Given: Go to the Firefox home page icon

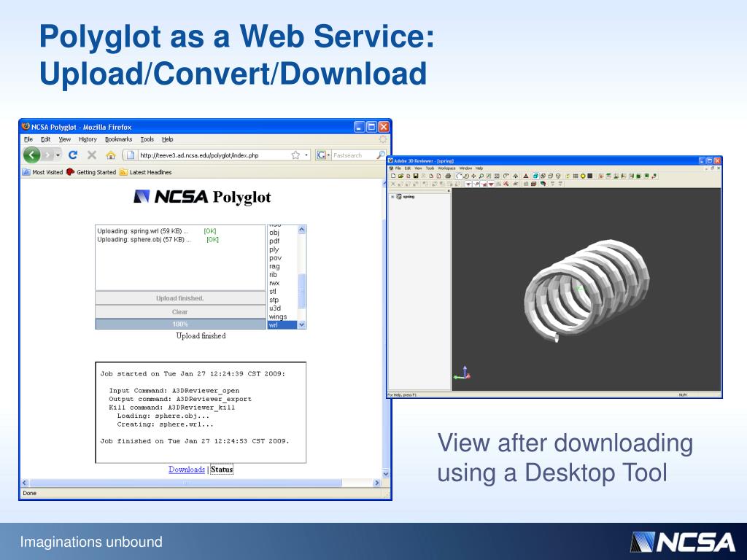Looking at the screenshot, I should pyautogui.click(x=111, y=155).
